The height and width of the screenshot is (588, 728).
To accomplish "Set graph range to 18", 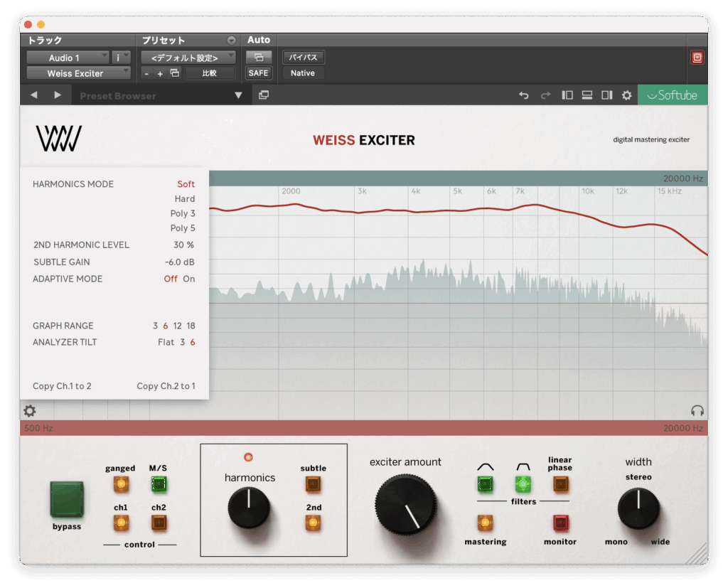I will (x=191, y=326).
